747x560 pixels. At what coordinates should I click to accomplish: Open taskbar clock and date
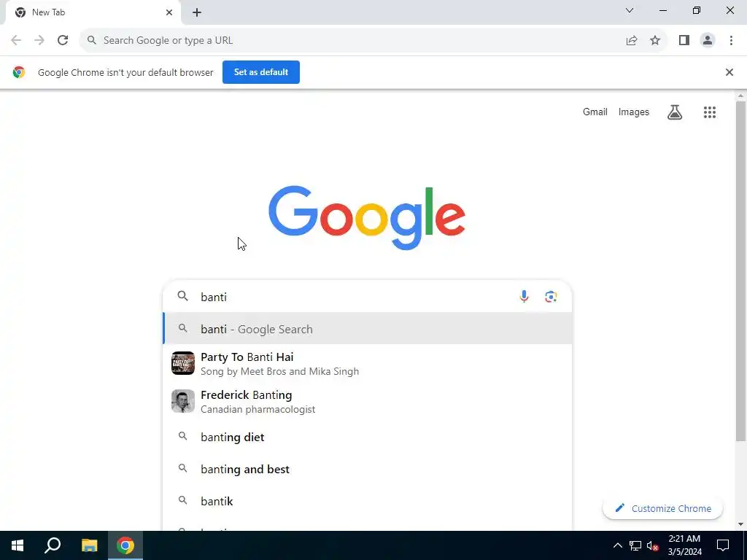(684, 545)
